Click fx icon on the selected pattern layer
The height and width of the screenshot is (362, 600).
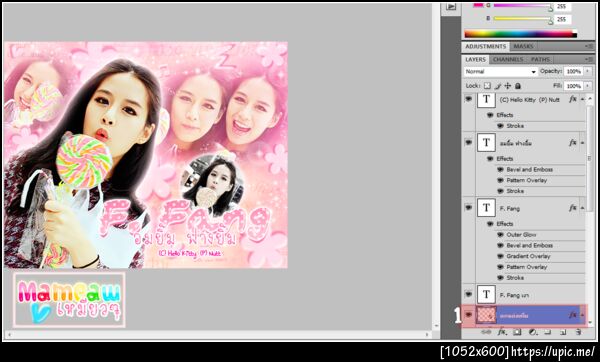(573, 315)
